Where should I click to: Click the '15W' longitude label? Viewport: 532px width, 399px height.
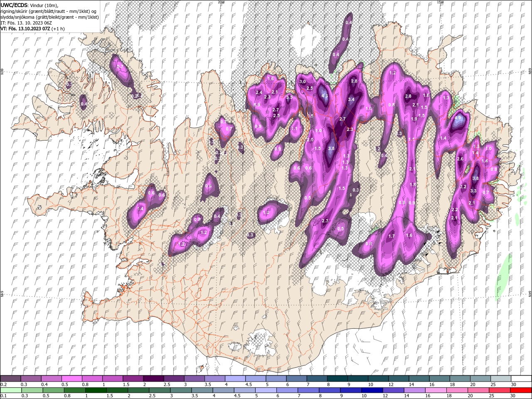click(440, 2)
